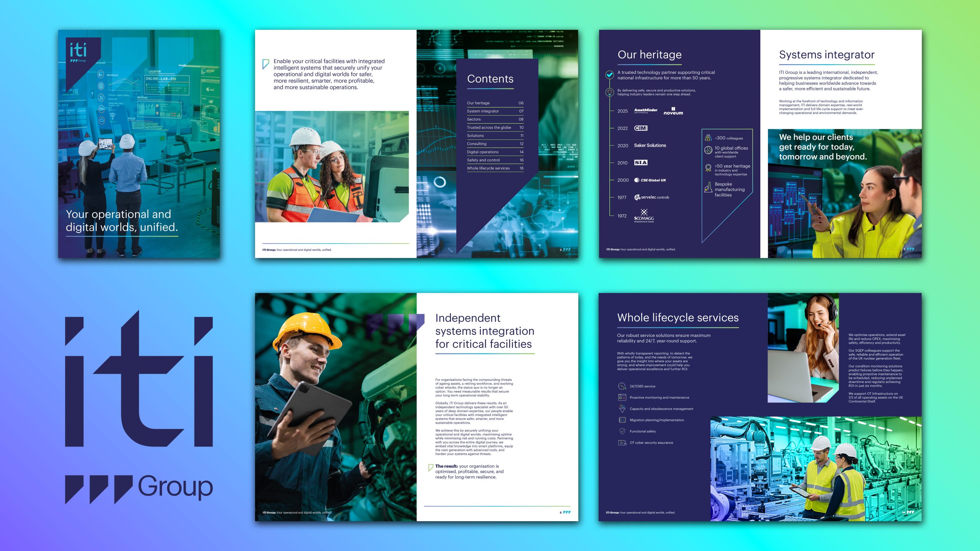
Task: Click 'We help our clients get ready' caption
Action: (823, 147)
